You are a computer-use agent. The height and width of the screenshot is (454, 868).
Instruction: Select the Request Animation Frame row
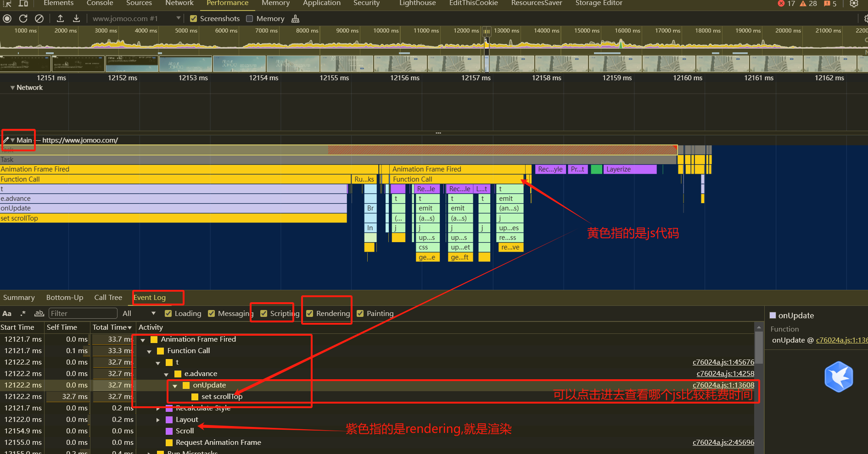377,443
